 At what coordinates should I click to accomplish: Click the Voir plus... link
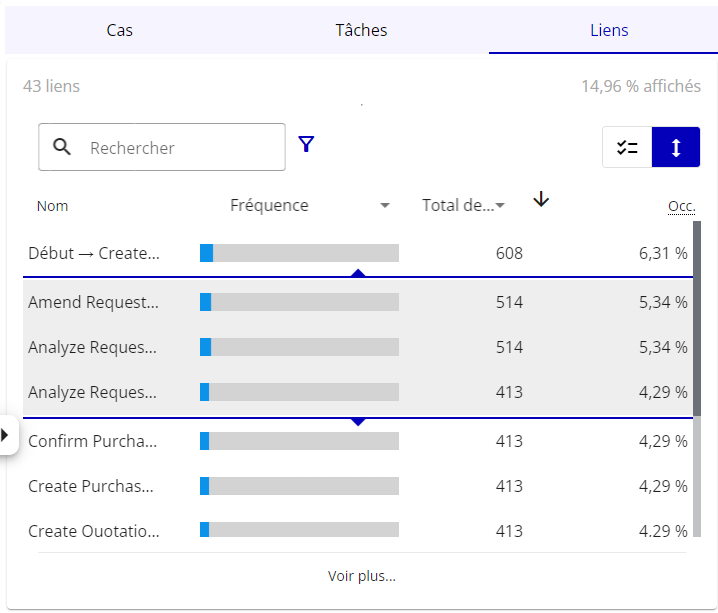(361, 576)
